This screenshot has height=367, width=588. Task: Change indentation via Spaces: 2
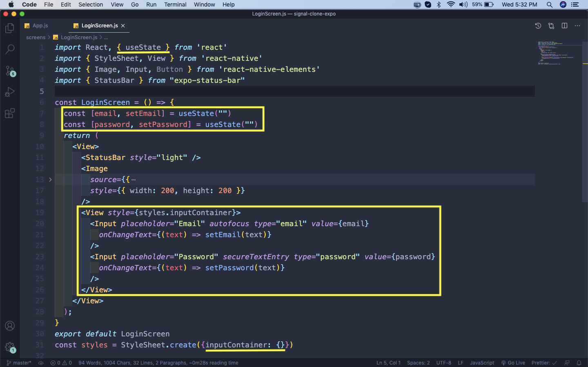419,363
